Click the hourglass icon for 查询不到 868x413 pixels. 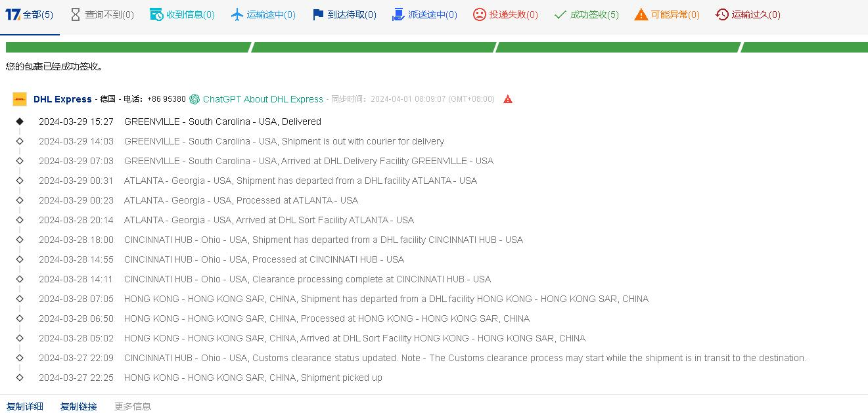coord(76,14)
